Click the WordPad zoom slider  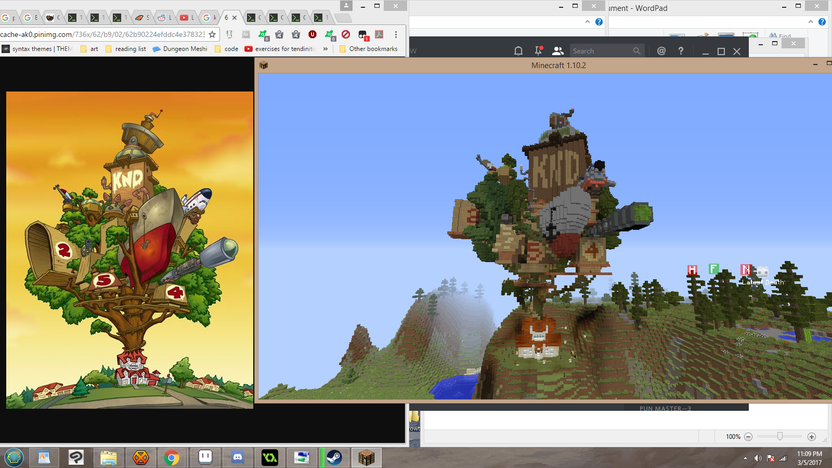(780, 437)
